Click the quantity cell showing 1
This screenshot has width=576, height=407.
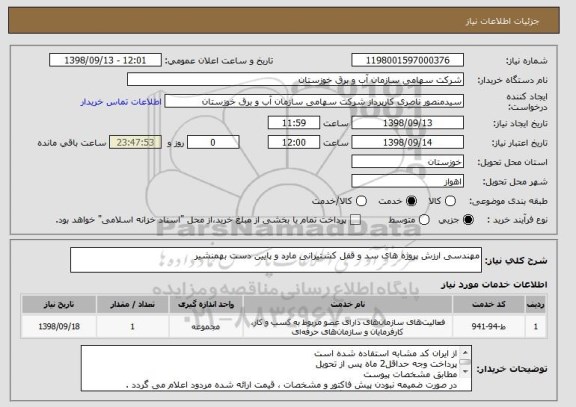pyautogui.click(x=133, y=327)
